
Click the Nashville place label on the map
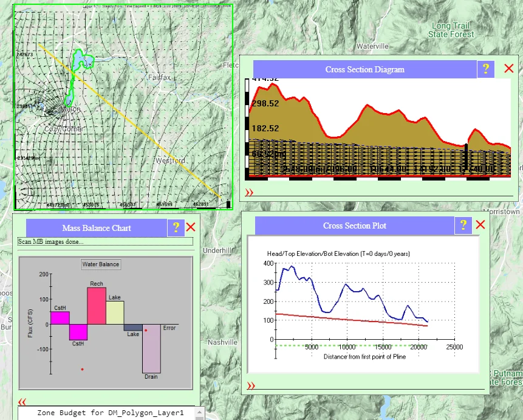(x=222, y=342)
